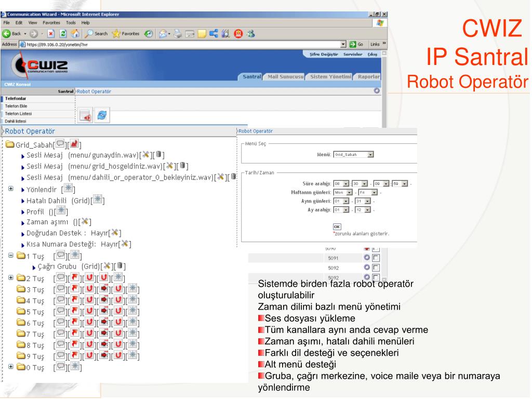Open Telefon Listesi in the sidebar
532x399 pixels.
[x=18, y=114]
